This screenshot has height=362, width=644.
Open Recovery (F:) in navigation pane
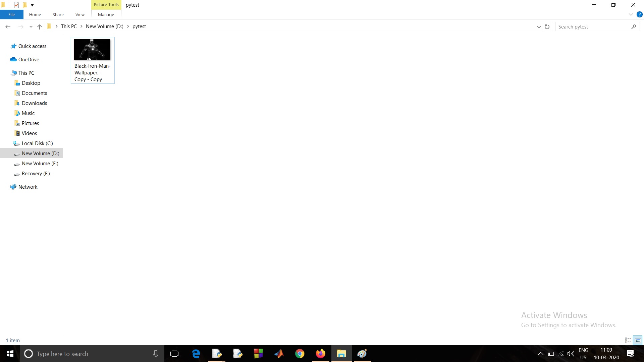click(x=36, y=174)
